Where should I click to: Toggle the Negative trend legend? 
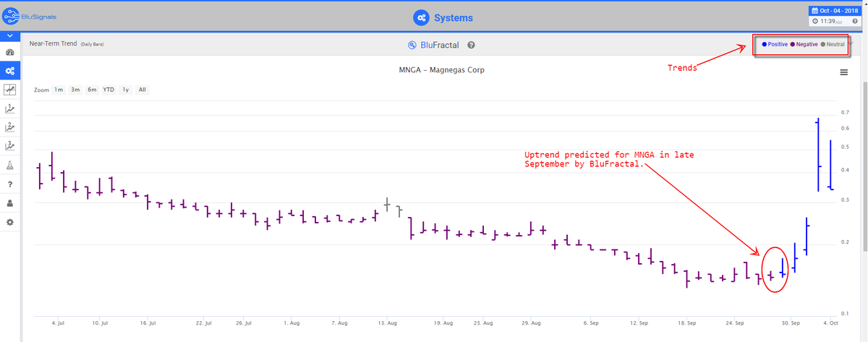(x=804, y=45)
